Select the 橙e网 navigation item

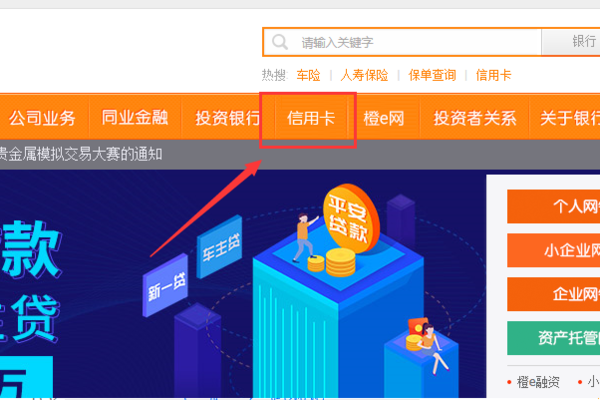coord(384,118)
